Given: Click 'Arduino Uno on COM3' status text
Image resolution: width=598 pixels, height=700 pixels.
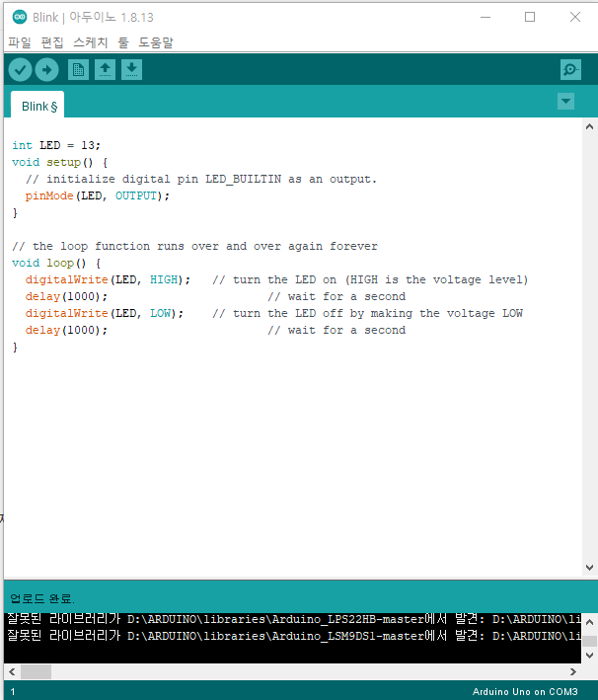Looking at the screenshot, I should (x=525, y=691).
